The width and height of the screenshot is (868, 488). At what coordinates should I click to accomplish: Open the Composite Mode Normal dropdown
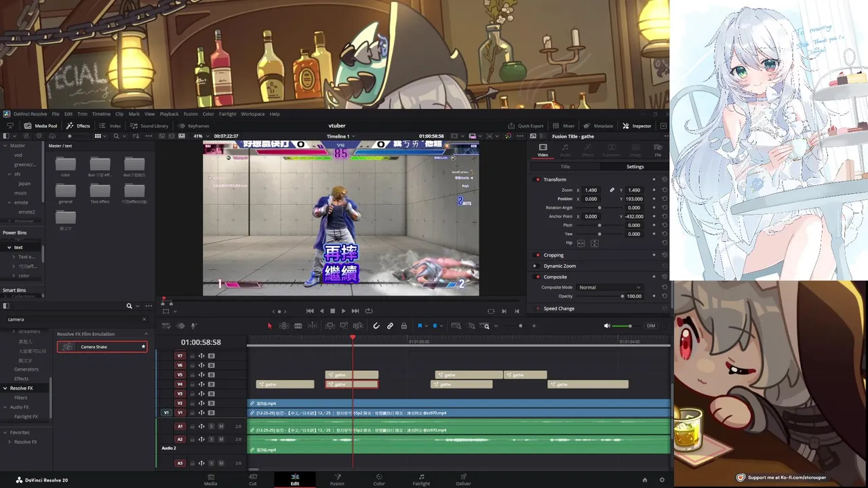610,287
